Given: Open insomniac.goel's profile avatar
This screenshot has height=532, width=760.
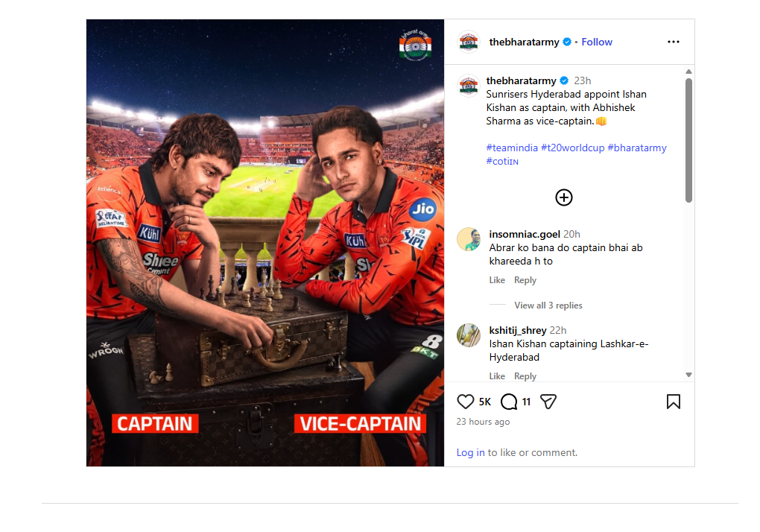Looking at the screenshot, I should pyautogui.click(x=469, y=239).
